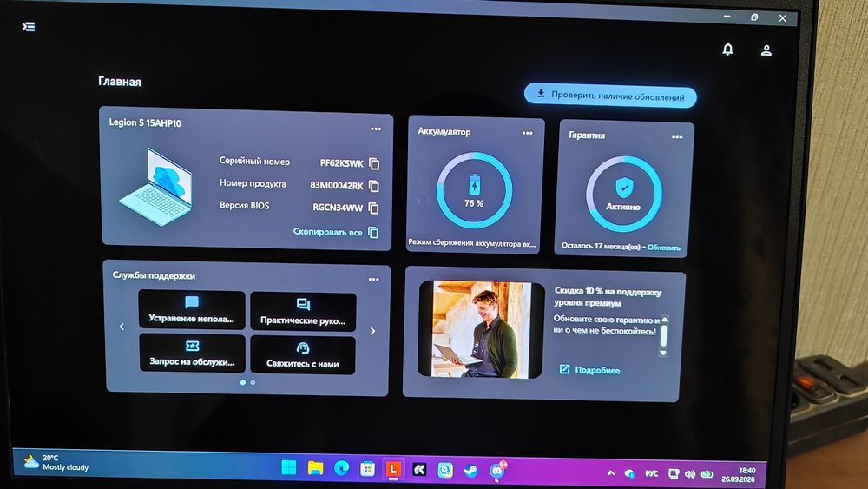The width and height of the screenshot is (868, 489).
Task: Open Запрос на обслужи... tile
Action: tap(192, 353)
